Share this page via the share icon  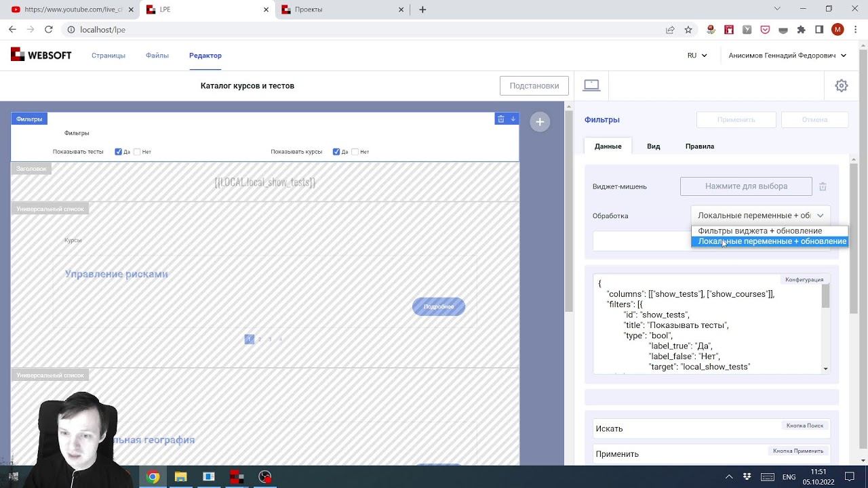point(670,30)
